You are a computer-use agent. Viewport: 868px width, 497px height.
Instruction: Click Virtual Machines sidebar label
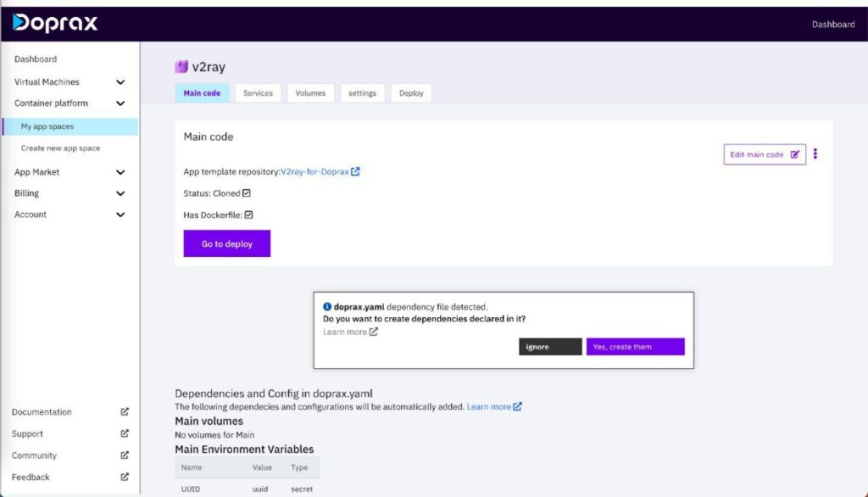tap(47, 82)
